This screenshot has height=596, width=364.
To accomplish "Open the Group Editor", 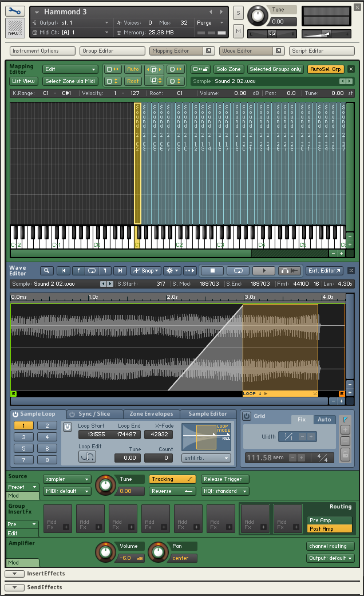I will 113,51.
